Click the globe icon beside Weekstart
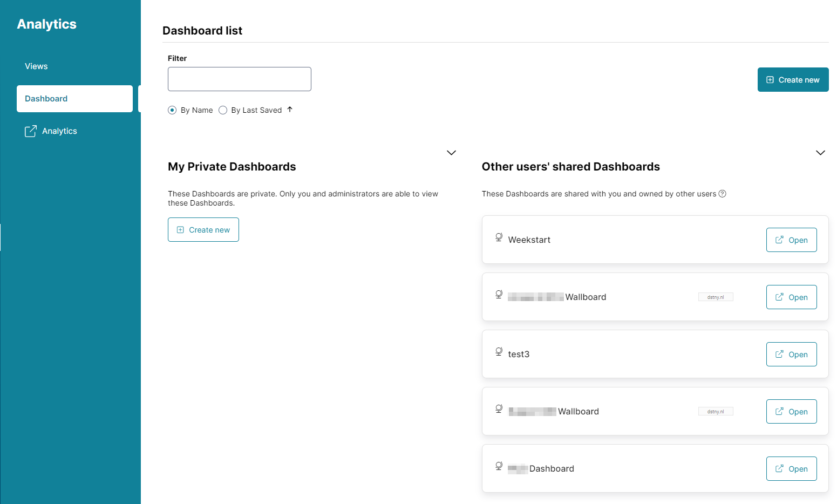Screen dimensions: 837x504 click(499, 237)
